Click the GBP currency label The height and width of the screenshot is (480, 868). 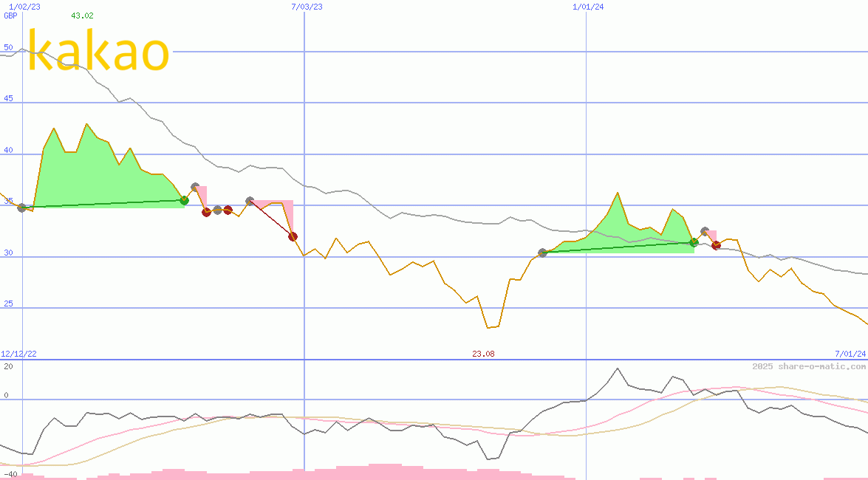coord(10,16)
